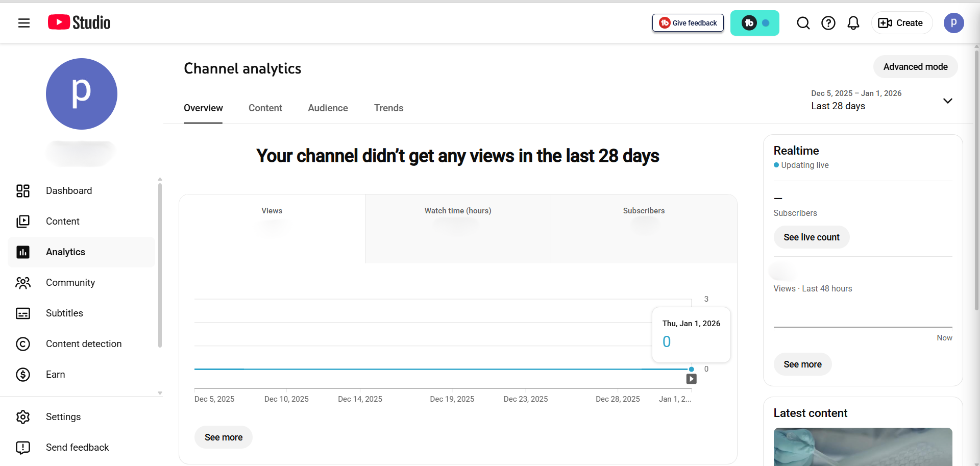The image size is (980, 466).
Task: Select Analytics in the sidebar
Action: 82,252
